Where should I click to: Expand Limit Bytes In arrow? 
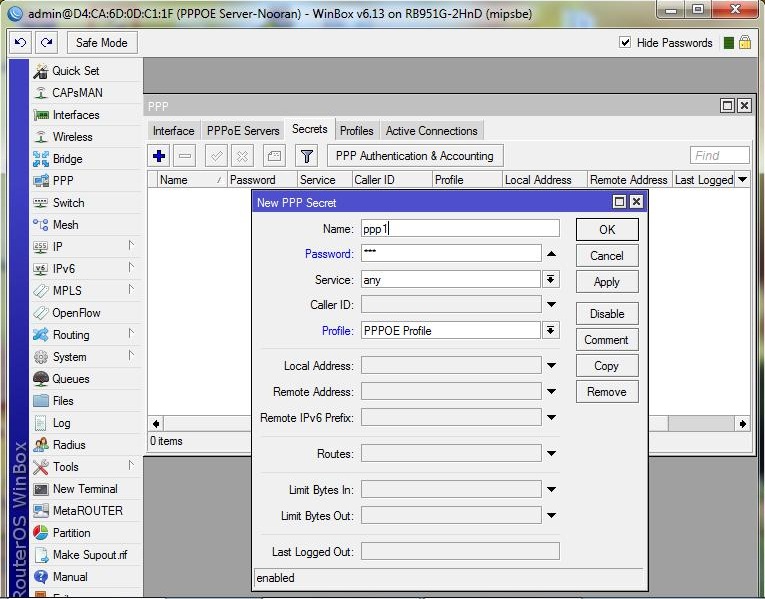551,489
